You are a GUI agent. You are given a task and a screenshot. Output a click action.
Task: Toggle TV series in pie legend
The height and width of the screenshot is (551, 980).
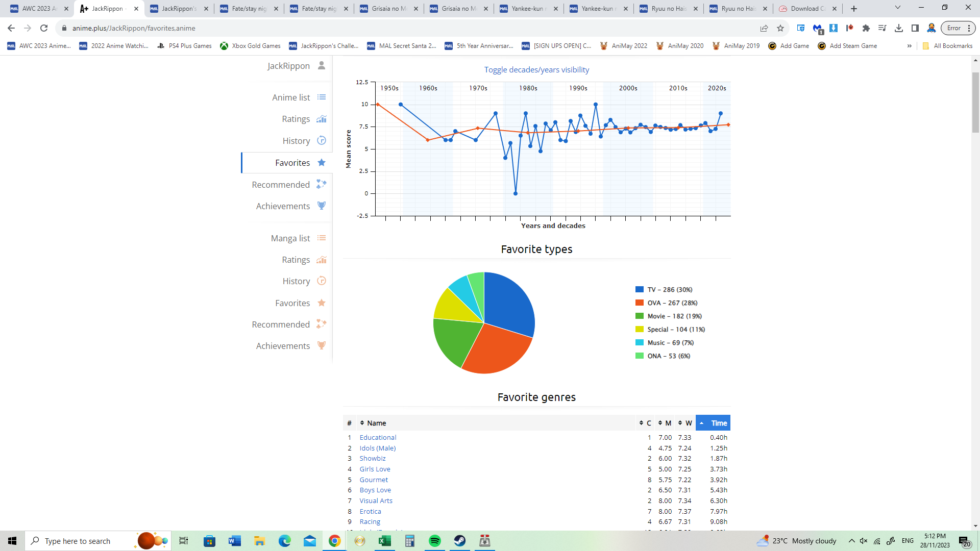coord(670,290)
